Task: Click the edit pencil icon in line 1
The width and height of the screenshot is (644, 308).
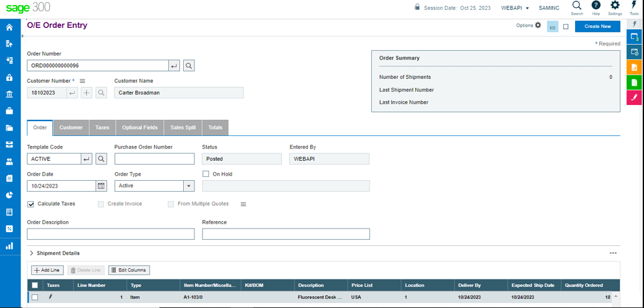Action: pyautogui.click(x=51, y=297)
